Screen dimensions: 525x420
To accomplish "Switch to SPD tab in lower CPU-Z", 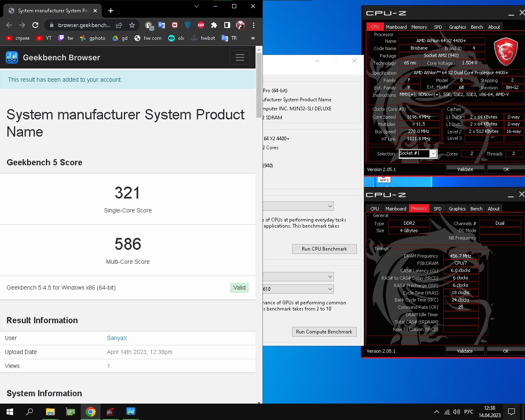I will pos(438,209).
